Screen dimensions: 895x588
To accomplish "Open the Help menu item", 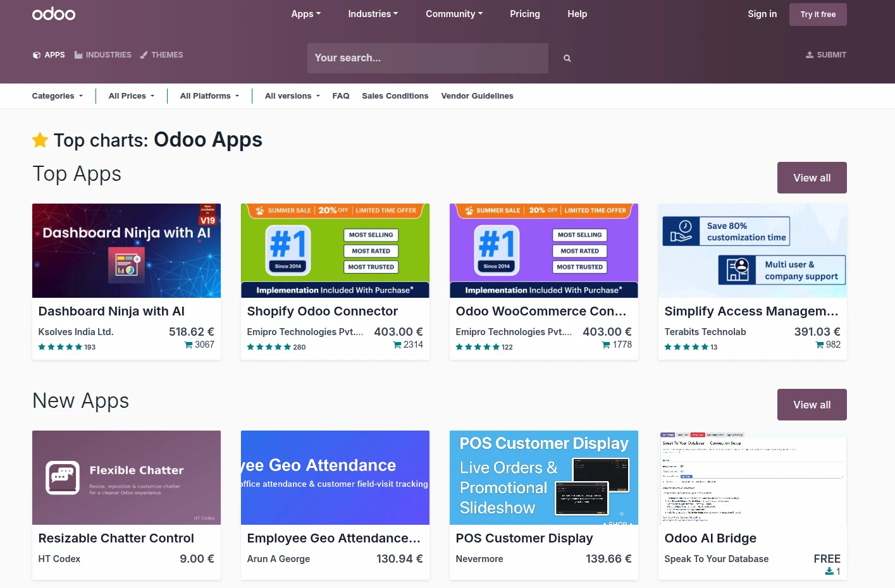I will point(577,14).
